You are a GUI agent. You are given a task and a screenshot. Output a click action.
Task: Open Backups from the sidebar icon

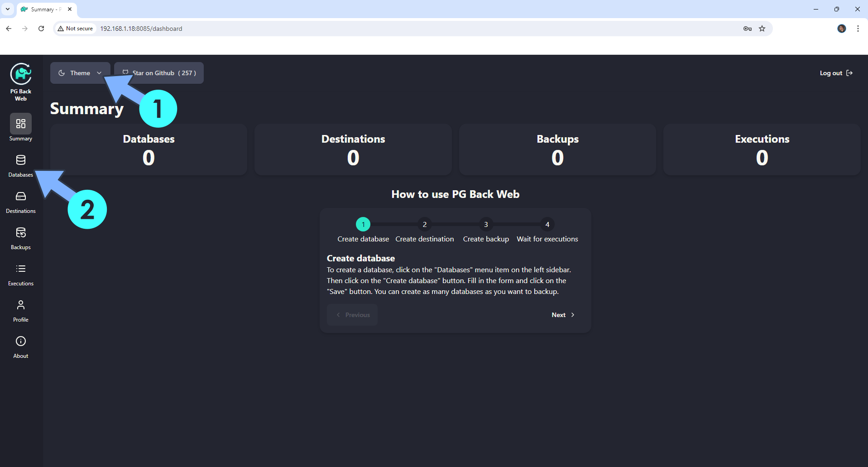[21, 232]
